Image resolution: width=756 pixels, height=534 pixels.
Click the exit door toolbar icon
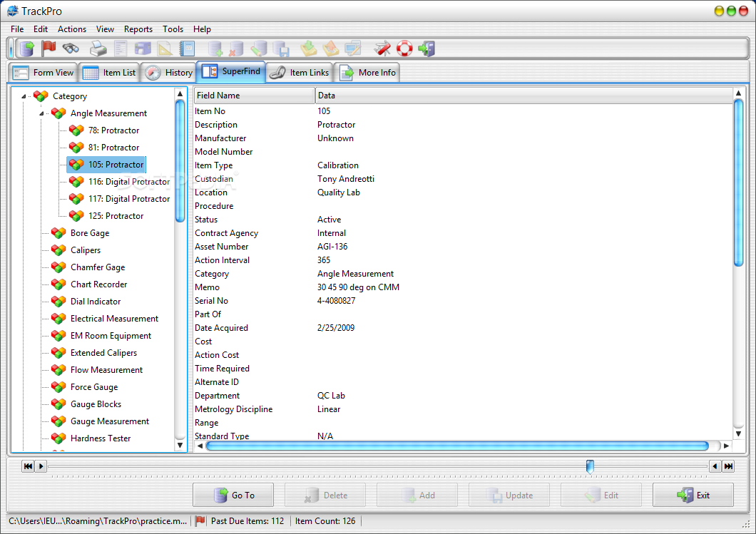point(426,48)
